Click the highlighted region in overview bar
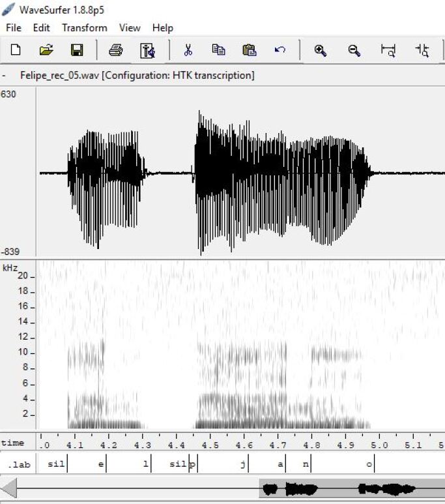This screenshot has width=445, height=504. [351, 488]
